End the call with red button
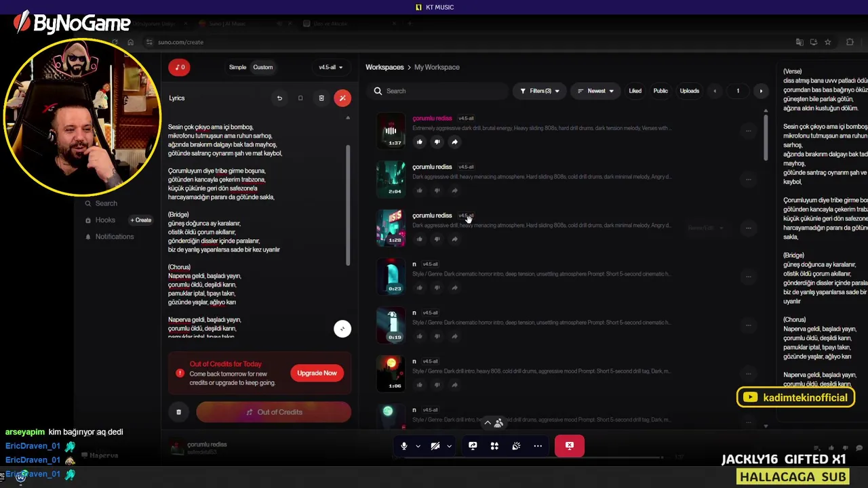Screen dimensions: 868x488 click(x=570, y=446)
